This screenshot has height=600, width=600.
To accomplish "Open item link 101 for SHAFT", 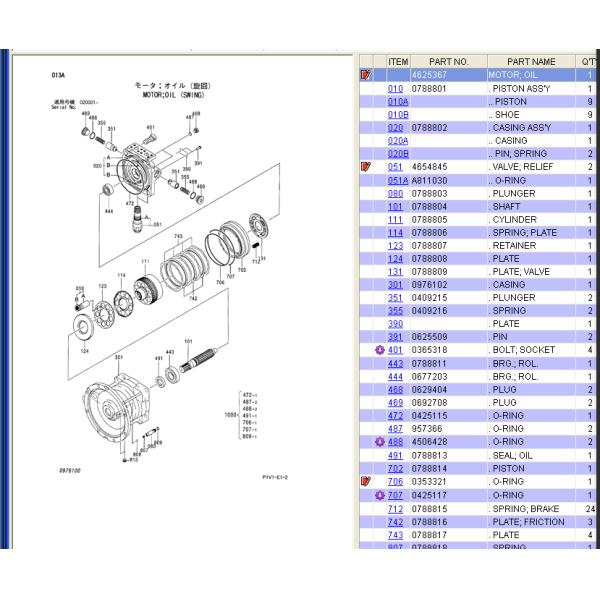I will (x=395, y=207).
